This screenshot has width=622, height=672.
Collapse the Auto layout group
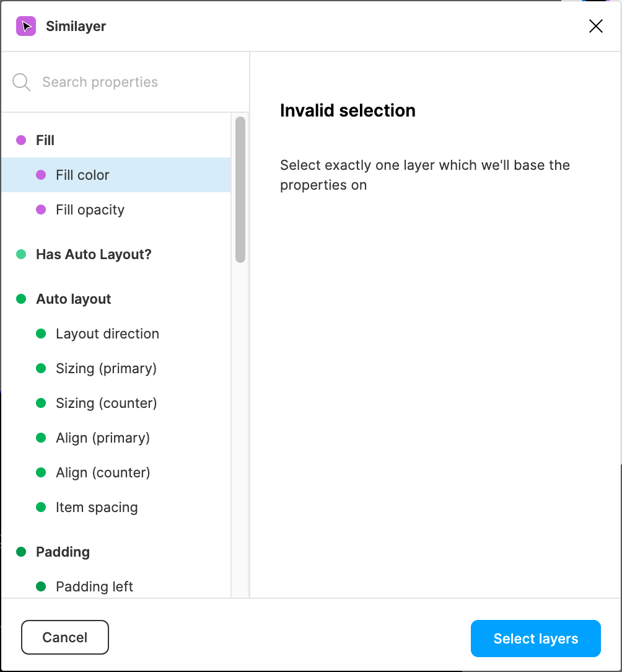point(73,299)
